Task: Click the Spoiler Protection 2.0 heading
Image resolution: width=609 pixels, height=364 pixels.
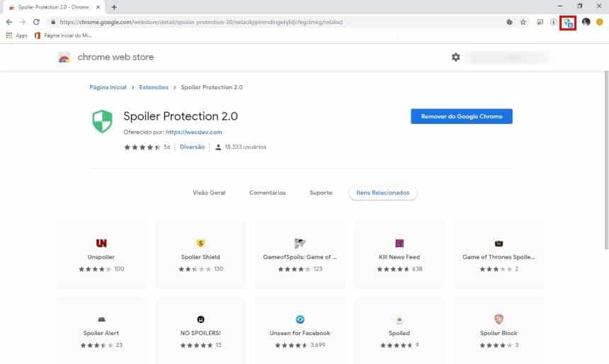Action: (181, 116)
